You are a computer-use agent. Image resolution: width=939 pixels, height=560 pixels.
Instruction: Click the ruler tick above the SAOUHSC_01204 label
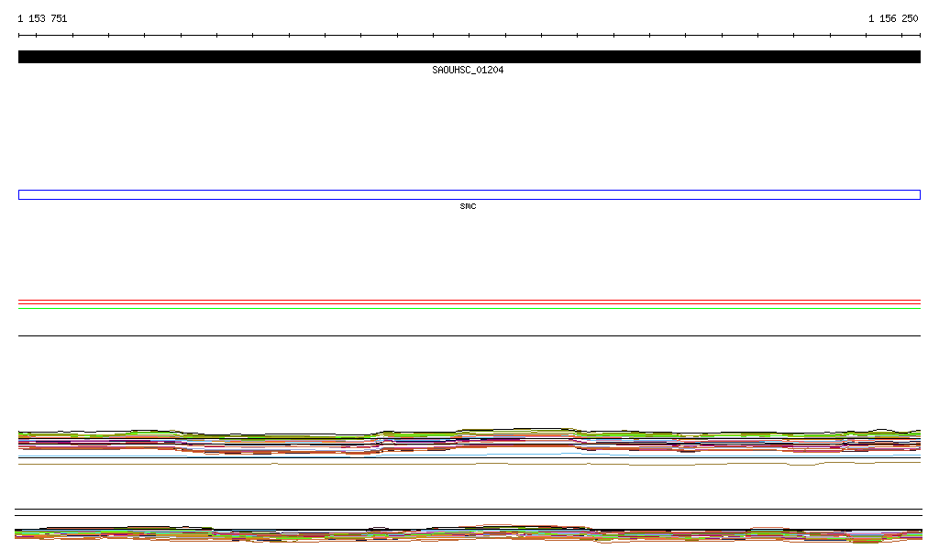tap(469, 36)
